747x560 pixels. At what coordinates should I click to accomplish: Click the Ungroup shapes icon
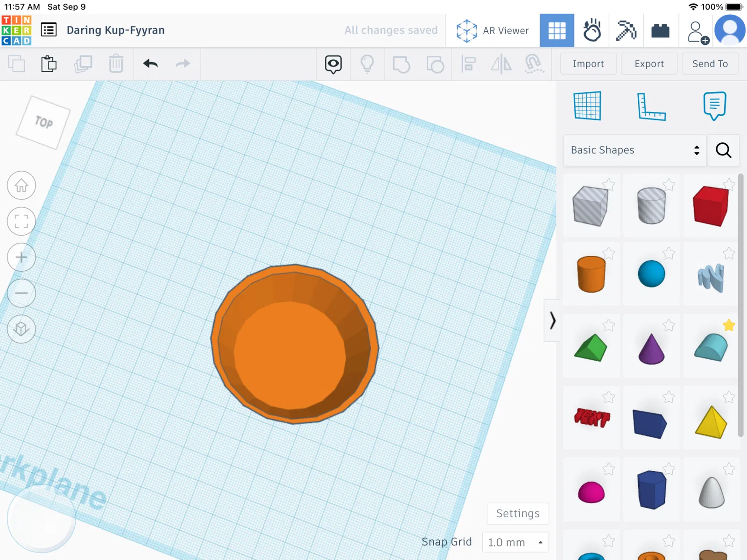(x=435, y=64)
